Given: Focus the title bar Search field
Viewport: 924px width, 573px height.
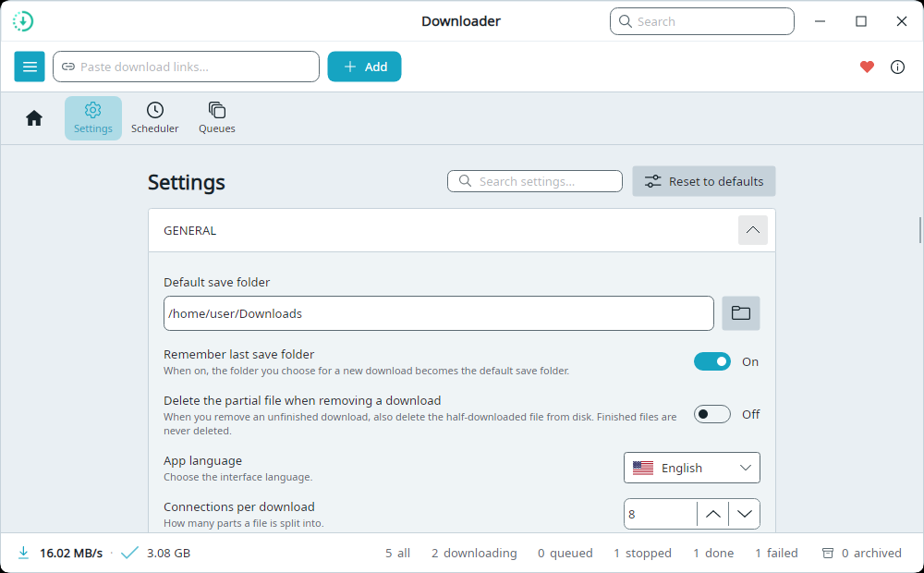Looking at the screenshot, I should 702,21.
